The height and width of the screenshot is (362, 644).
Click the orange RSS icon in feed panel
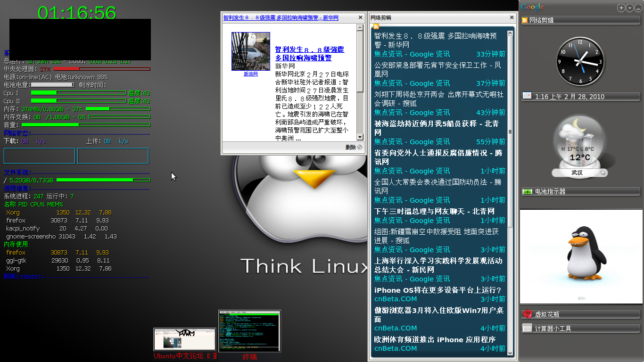376,26
